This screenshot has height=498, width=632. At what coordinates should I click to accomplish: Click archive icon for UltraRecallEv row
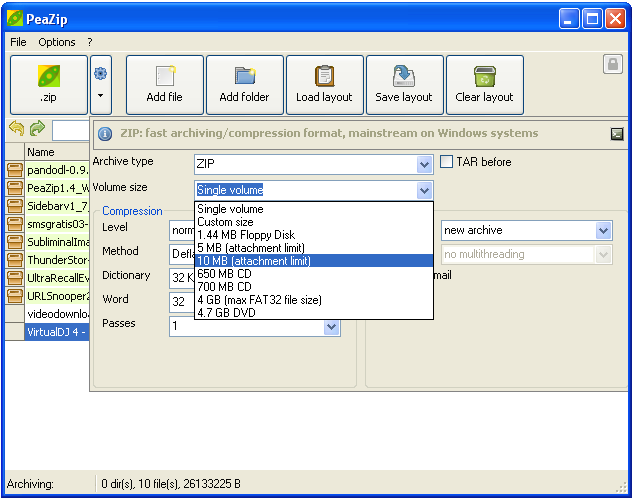15,278
